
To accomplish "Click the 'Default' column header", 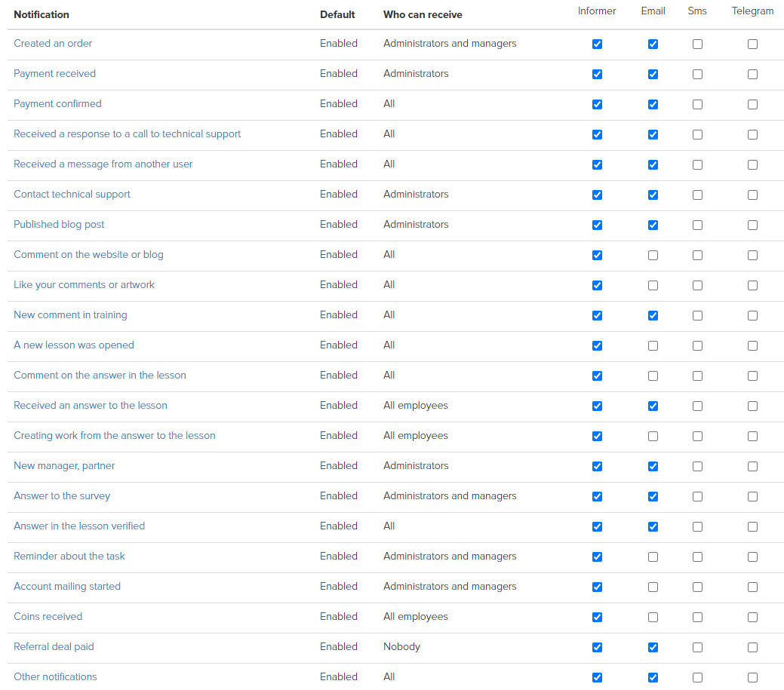I will [337, 14].
